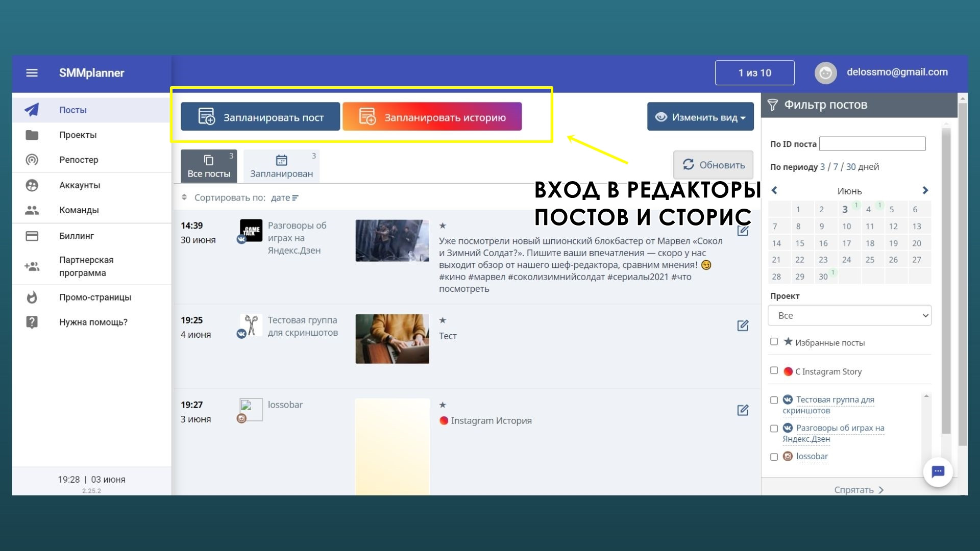Click the Репостер broadcast icon
The width and height of the screenshot is (980, 551).
coord(32,160)
